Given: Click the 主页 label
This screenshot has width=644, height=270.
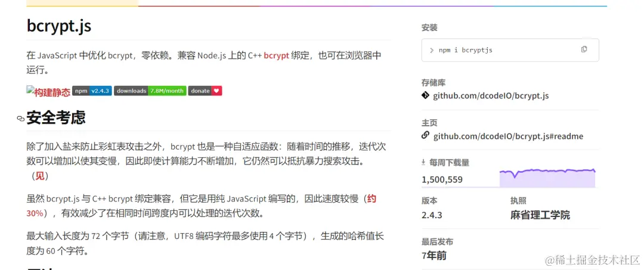Looking at the screenshot, I should click(429, 123).
